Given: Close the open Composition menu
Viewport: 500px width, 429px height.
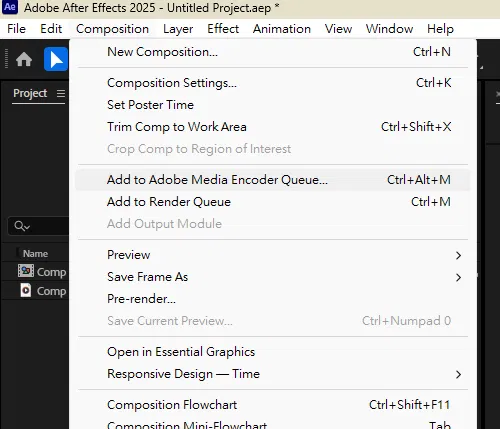Looking at the screenshot, I should point(112,29).
